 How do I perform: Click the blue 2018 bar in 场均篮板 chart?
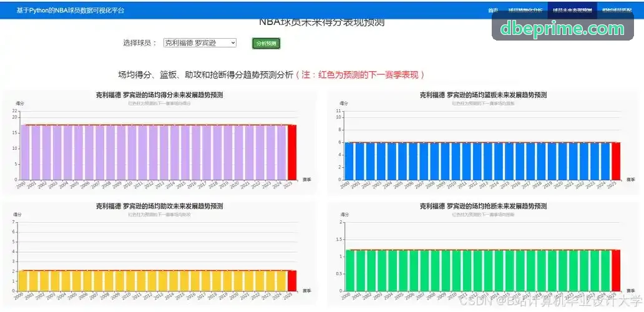541,161
